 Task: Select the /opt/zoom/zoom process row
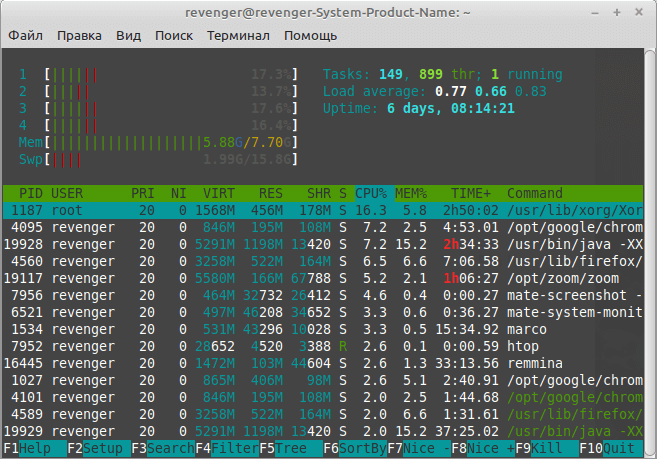point(323,278)
